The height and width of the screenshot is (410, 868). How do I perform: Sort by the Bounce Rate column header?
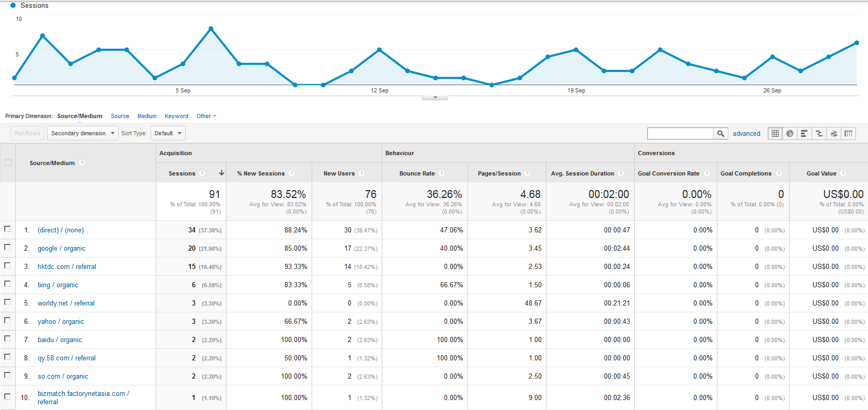(x=417, y=173)
